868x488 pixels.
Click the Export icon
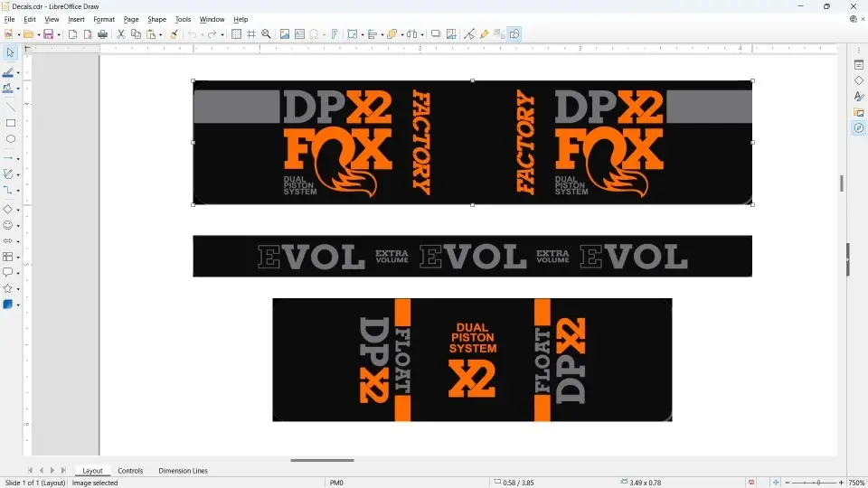tap(72, 34)
